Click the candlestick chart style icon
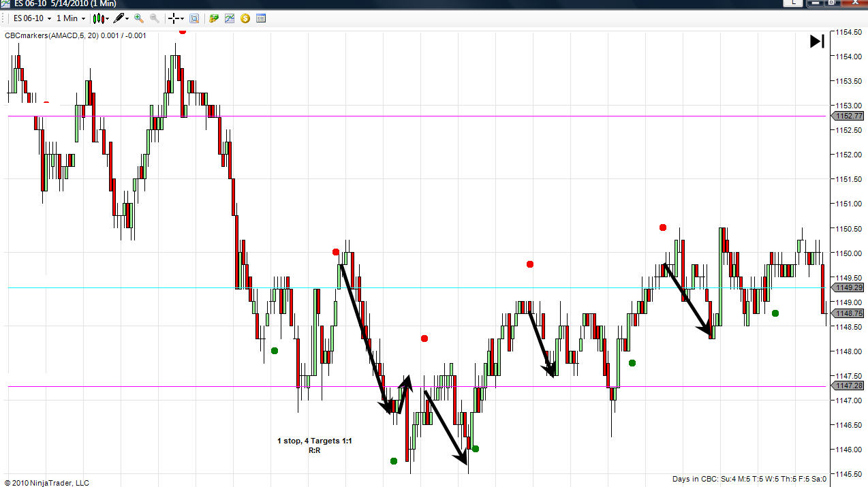The image size is (868, 487). 99,18
